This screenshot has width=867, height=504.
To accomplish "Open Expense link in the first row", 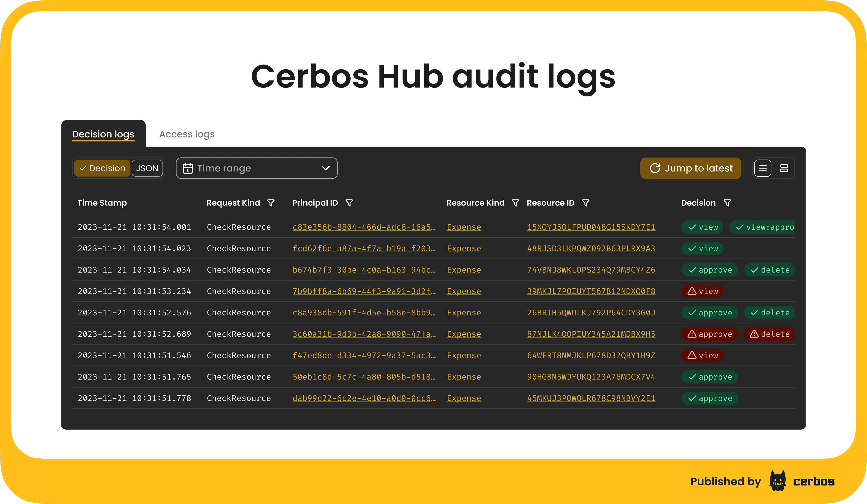I will click(464, 227).
